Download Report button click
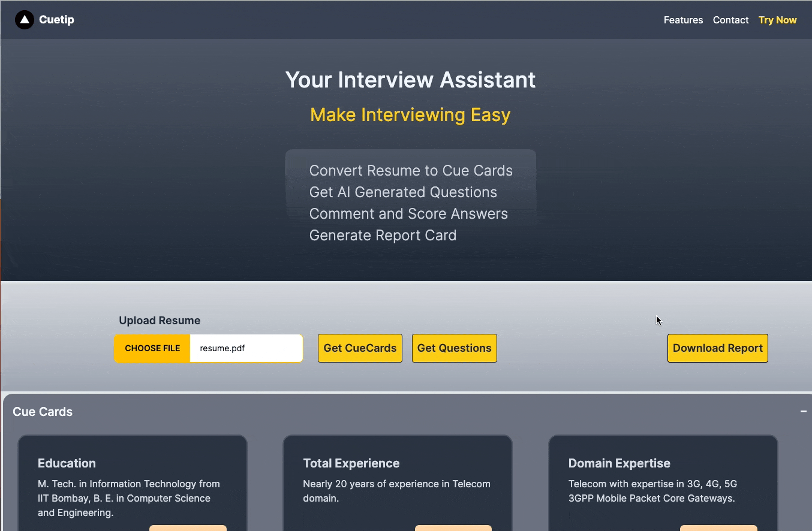This screenshot has width=812, height=531. tap(717, 348)
